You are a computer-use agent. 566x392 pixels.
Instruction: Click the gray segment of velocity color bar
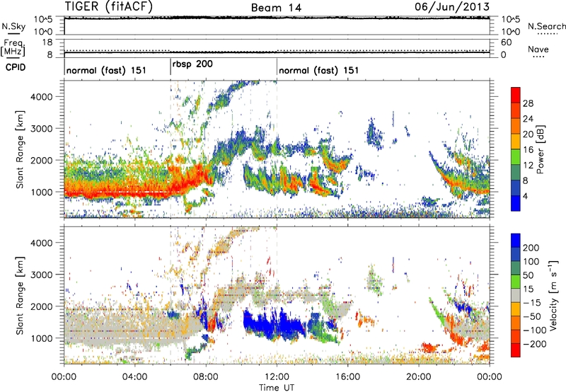point(516,295)
